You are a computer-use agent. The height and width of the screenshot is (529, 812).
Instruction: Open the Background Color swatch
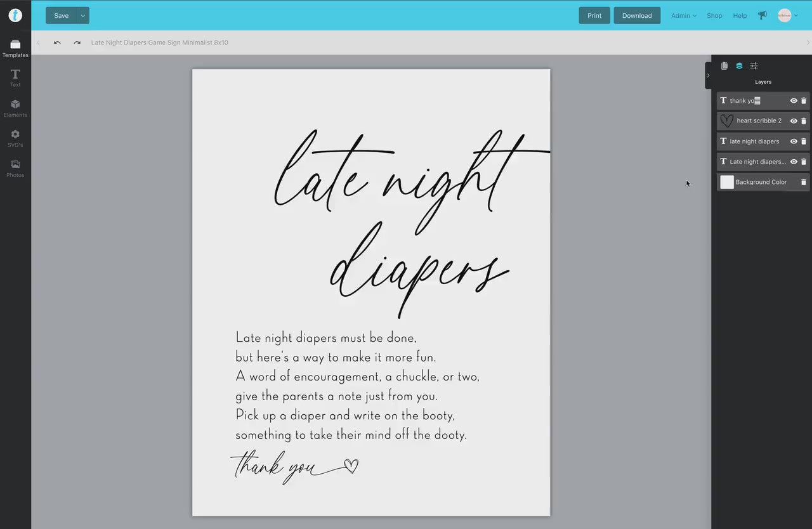[727, 182]
